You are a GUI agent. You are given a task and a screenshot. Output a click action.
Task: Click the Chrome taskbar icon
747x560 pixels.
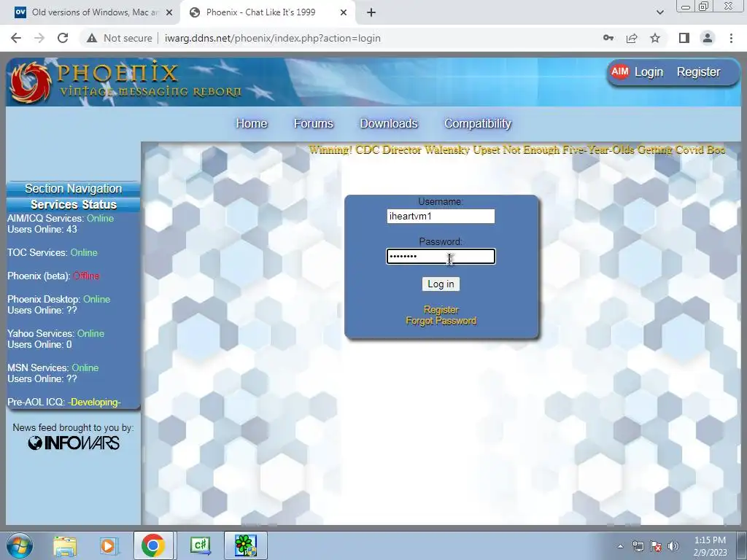[153, 545]
